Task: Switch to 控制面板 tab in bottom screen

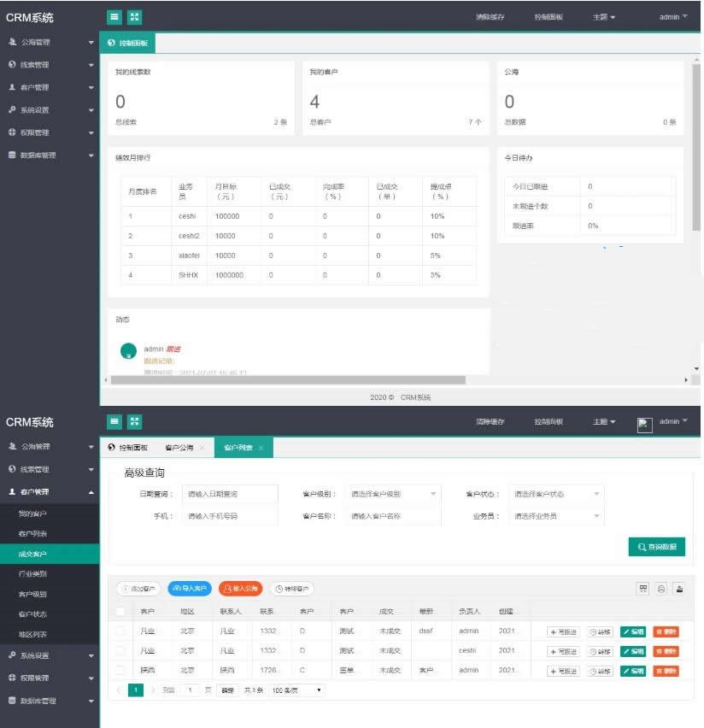Action: [127, 448]
